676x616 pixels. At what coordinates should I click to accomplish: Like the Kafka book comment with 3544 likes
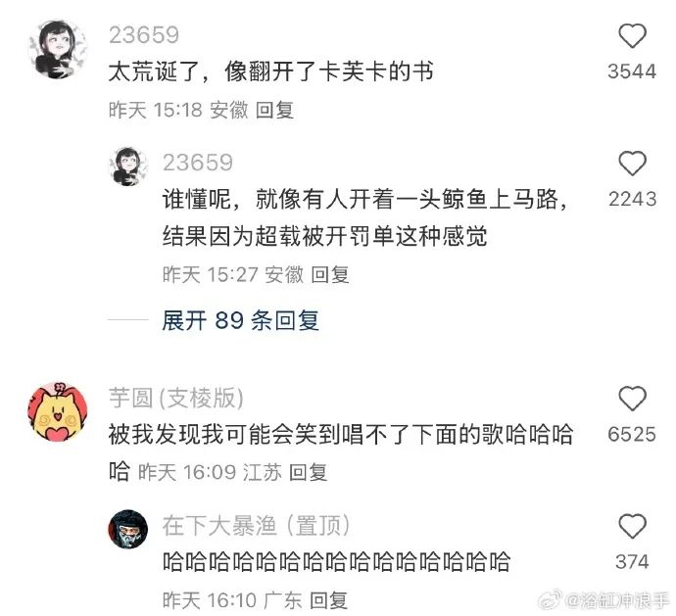coord(632,36)
